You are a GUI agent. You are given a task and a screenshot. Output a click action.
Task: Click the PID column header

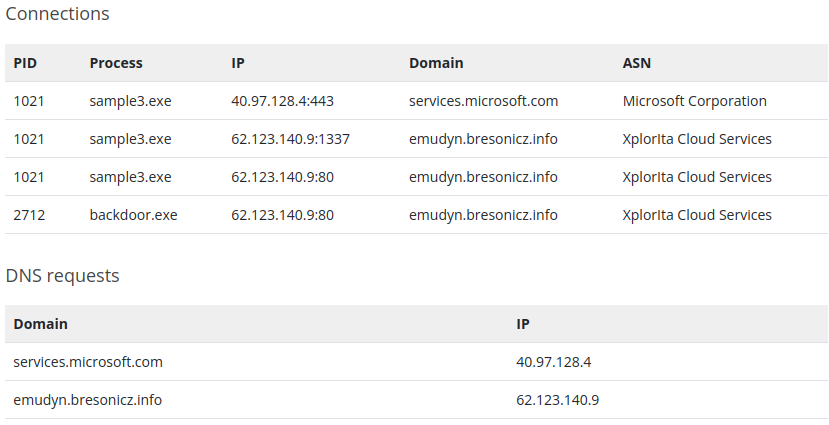click(25, 63)
